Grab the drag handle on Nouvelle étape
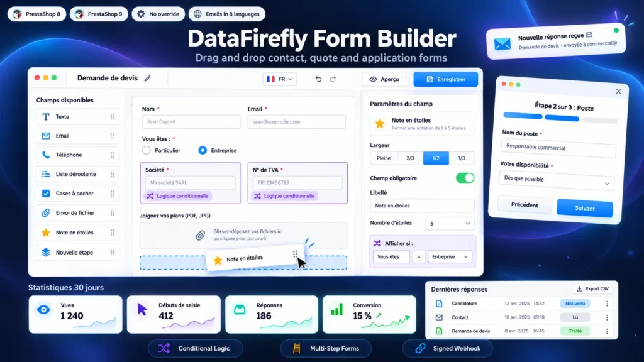The width and height of the screenshot is (644, 362). click(112, 253)
